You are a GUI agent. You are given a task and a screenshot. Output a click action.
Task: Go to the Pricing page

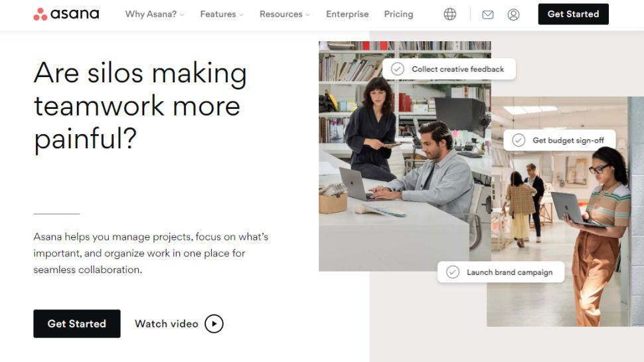click(x=398, y=14)
